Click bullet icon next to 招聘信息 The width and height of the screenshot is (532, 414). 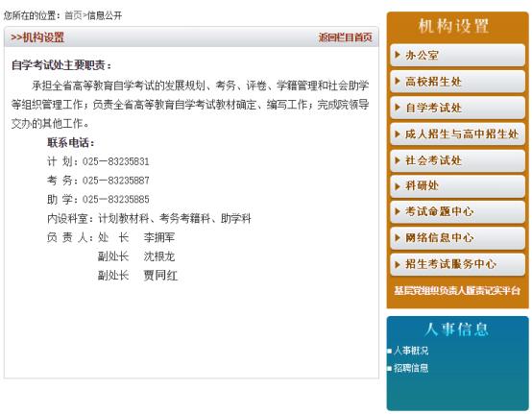tap(390, 369)
